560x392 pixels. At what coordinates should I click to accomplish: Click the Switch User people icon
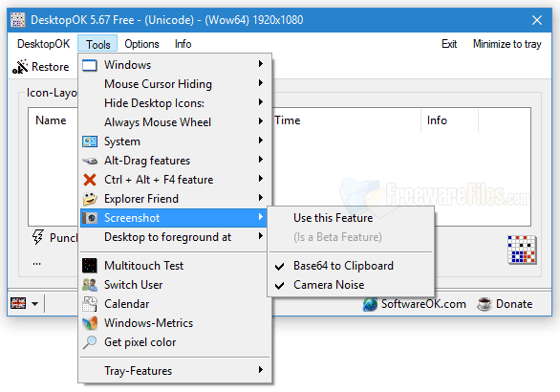coord(90,285)
